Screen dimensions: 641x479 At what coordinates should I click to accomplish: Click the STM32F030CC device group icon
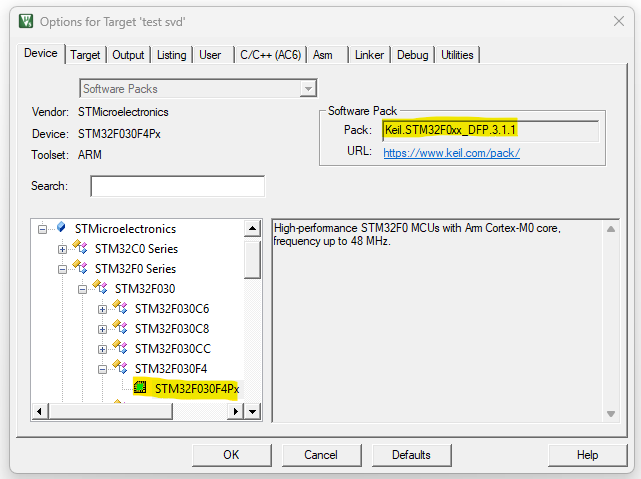tap(120, 347)
